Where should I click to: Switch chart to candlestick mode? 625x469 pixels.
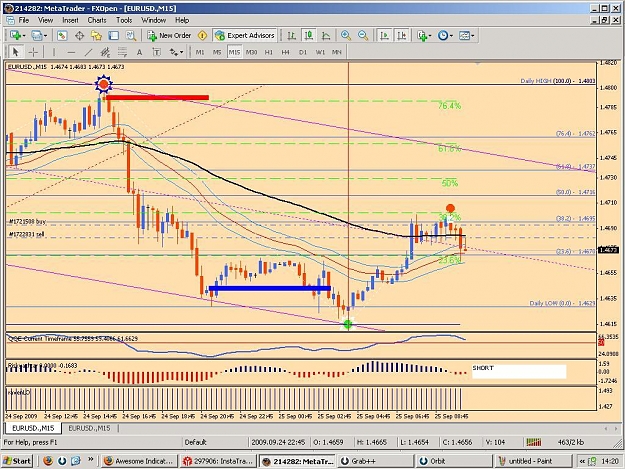click(309, 35)
